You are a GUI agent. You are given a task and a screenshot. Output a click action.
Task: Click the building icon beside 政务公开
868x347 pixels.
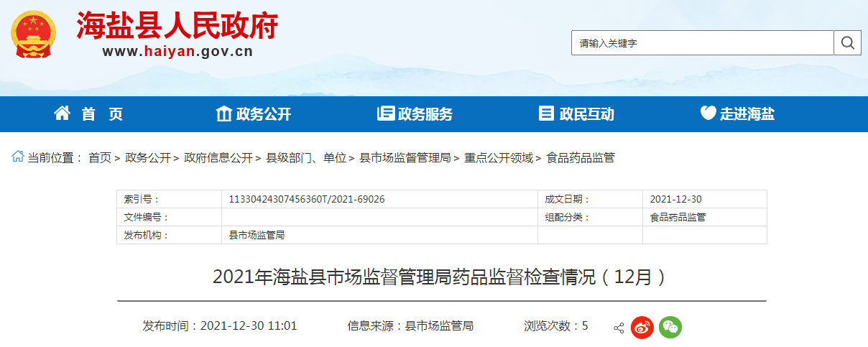click(224, 113)
